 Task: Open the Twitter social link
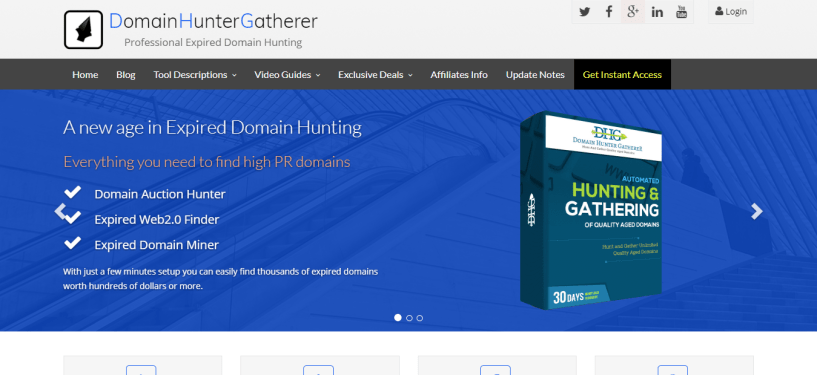(x=585, y=12)
